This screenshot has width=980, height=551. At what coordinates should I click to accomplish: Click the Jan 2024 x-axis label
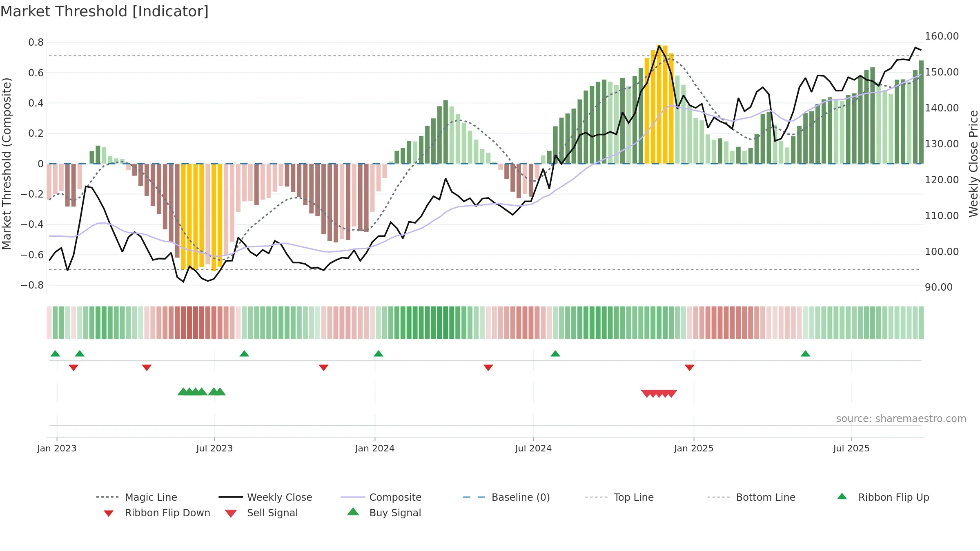pos(375,448)
